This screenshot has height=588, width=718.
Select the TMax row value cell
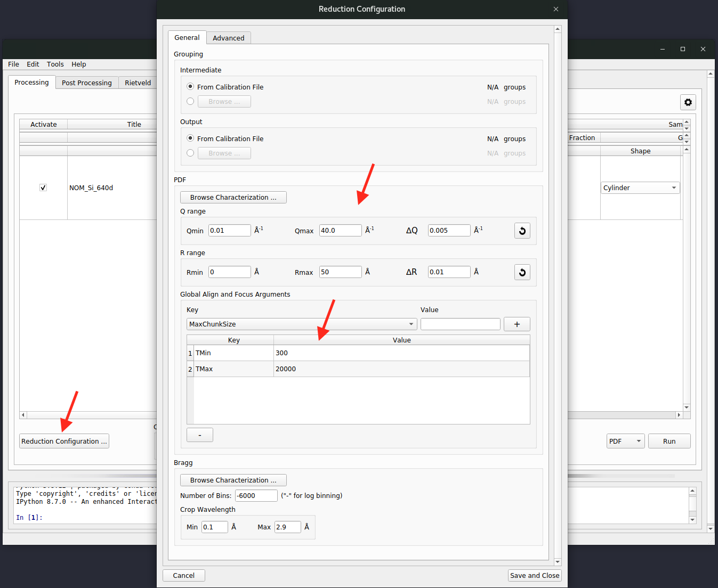coord(401,369)
